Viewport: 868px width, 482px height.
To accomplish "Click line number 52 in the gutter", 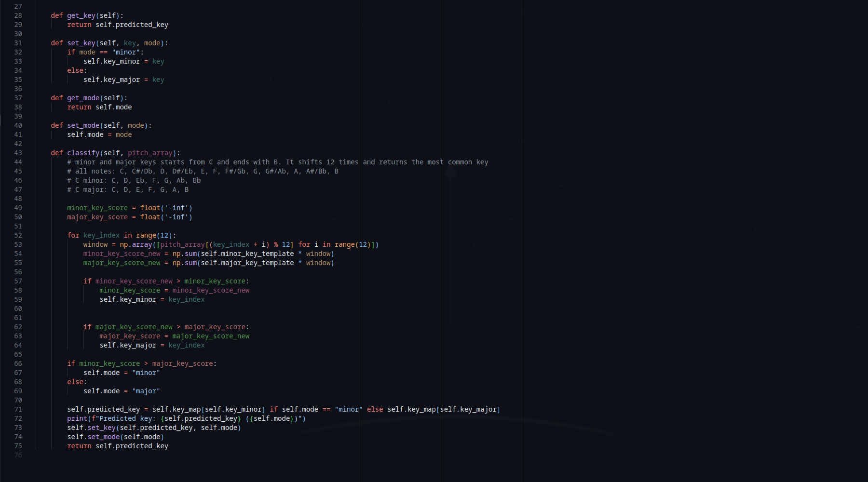I will (18, 235).
